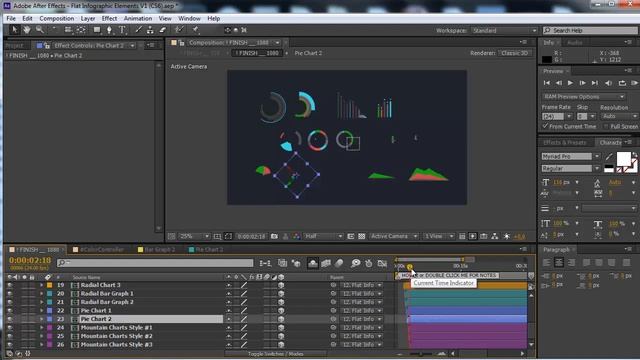The image size is (640, 360).
Task: Switch to Bar Graph 2 timeline tab
Action: 157,250
